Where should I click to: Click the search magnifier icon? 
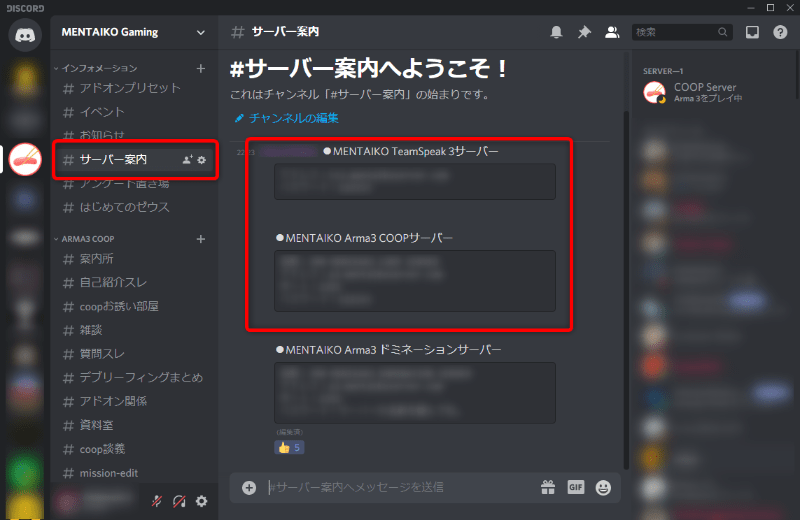pyautogui.click(x=722, y=32)
